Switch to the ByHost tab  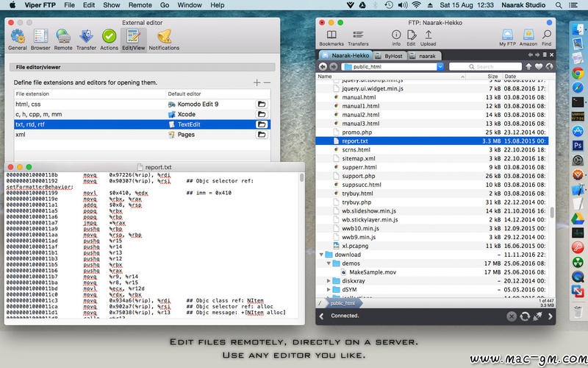coord(390,56)
